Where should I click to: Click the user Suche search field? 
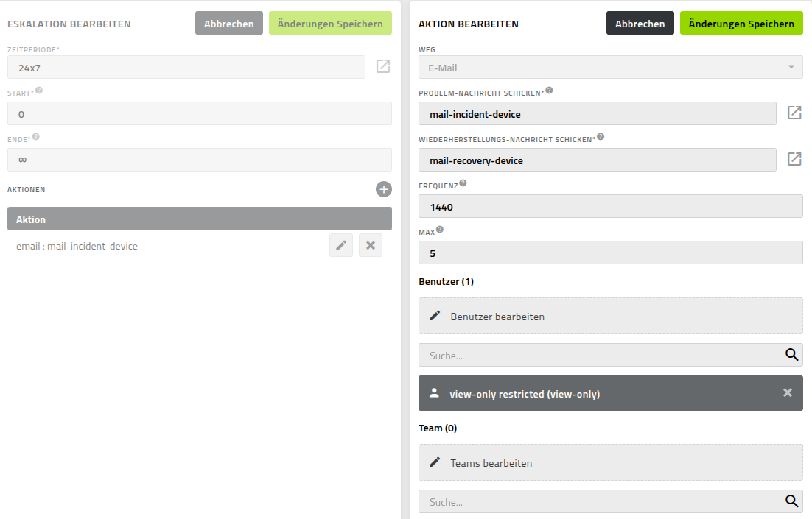coord(597,355)
